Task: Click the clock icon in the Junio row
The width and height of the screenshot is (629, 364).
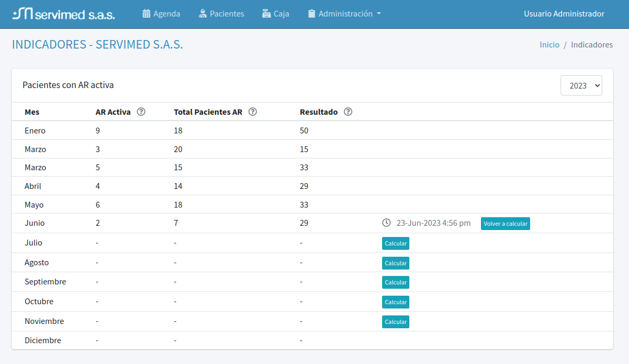Action: pyautogui.click(x=386, y=223)
